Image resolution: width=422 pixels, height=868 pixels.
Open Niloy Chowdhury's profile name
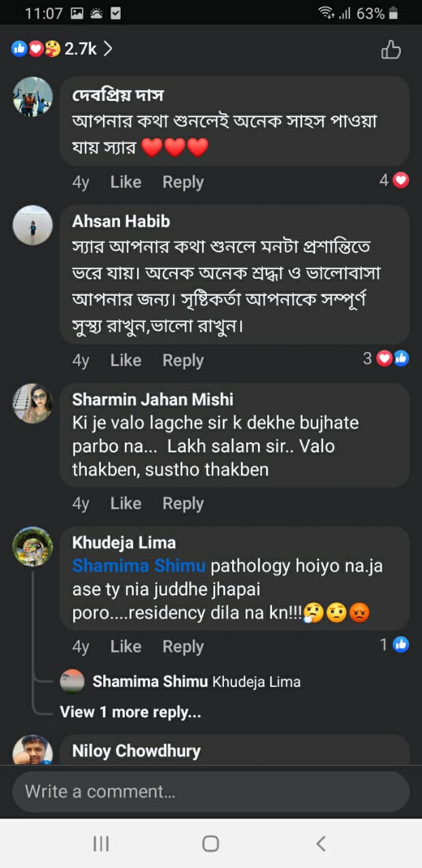136,751
